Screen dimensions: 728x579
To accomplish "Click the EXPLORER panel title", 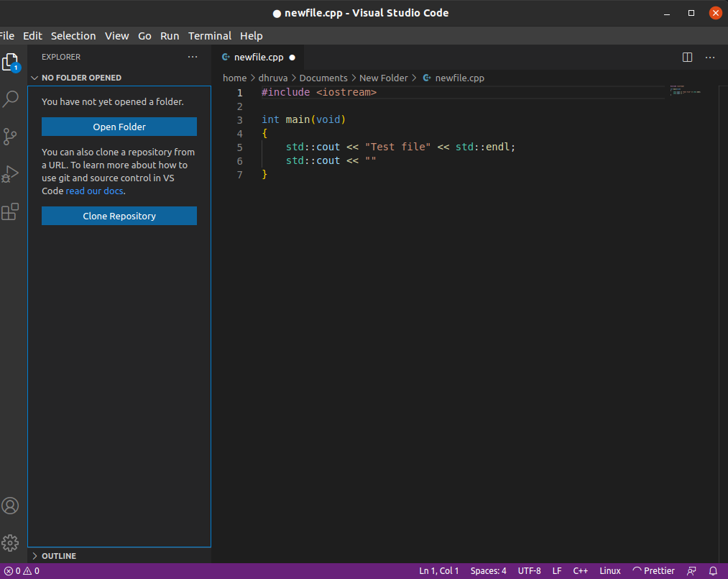I will coord(61,57).
